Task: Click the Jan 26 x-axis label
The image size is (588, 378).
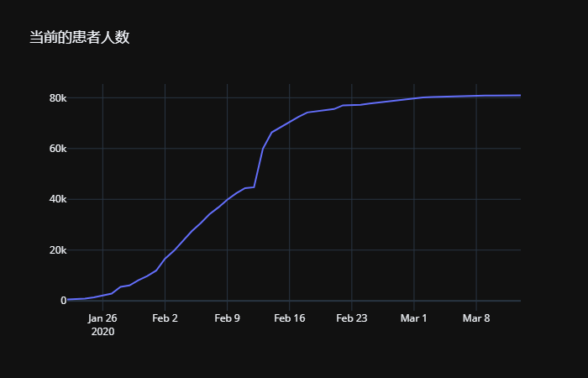Action: (x=102, y=318)
